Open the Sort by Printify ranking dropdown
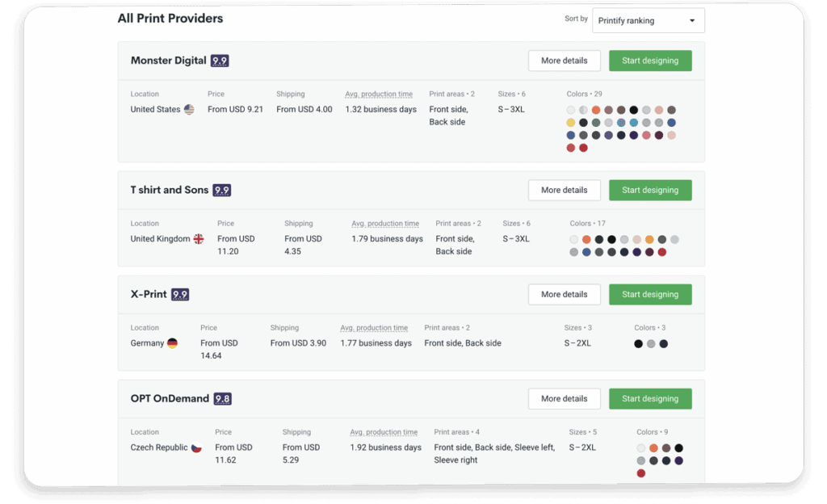This screenshot has height=504, width=827. [x=649, y=20]
